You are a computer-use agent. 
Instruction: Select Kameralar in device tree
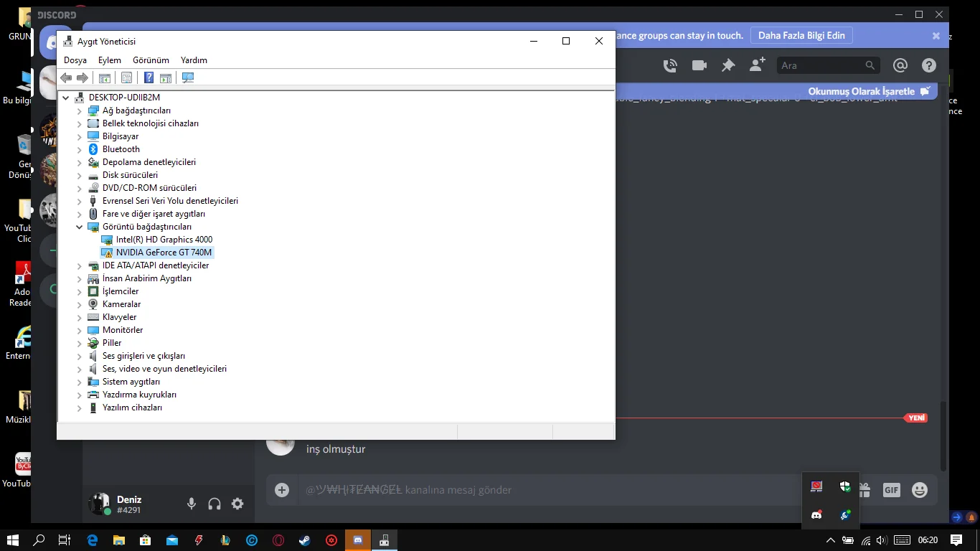tap(121, 304)
